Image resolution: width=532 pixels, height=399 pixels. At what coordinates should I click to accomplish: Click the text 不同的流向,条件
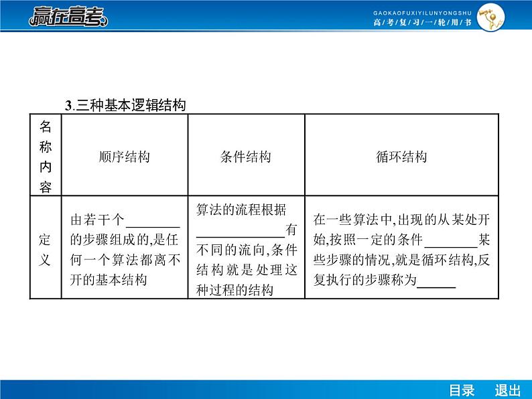click(x=247, y=250)
